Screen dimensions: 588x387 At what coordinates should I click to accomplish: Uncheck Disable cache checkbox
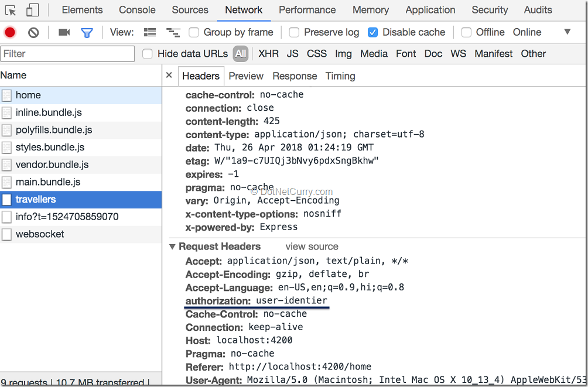point(372,33)
